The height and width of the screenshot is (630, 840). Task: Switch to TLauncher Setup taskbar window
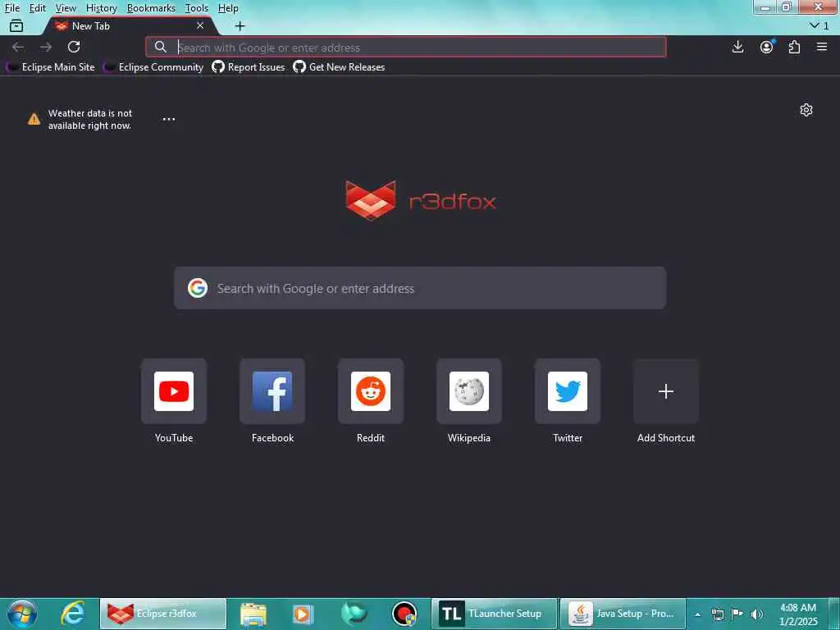[x=495, y=614]
